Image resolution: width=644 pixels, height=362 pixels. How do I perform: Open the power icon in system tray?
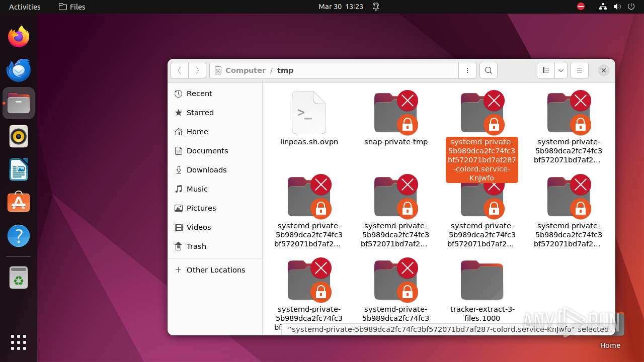point(631,7)
